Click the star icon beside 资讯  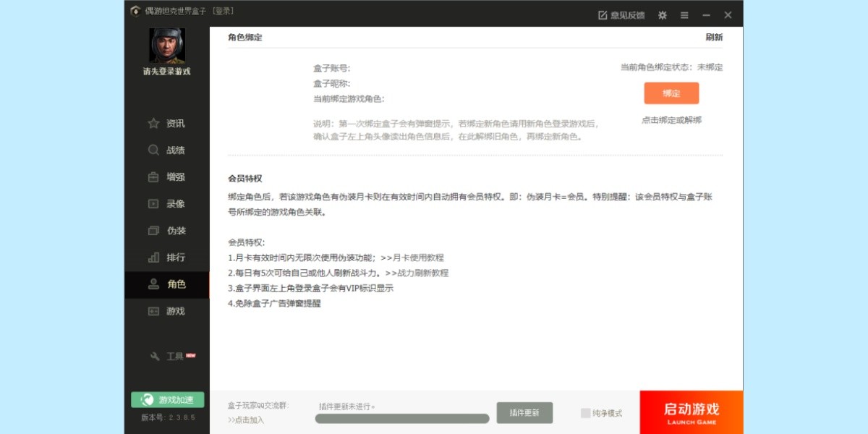(x=153, y=124)
